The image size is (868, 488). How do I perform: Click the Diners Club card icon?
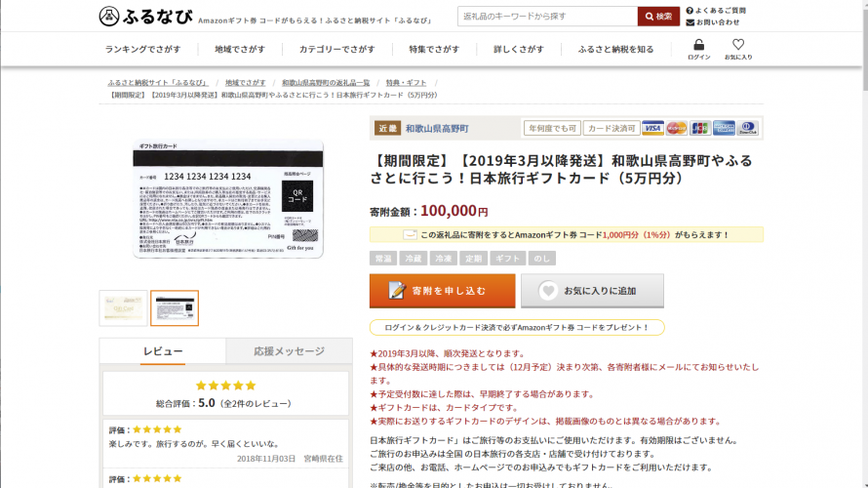point(748,128)
